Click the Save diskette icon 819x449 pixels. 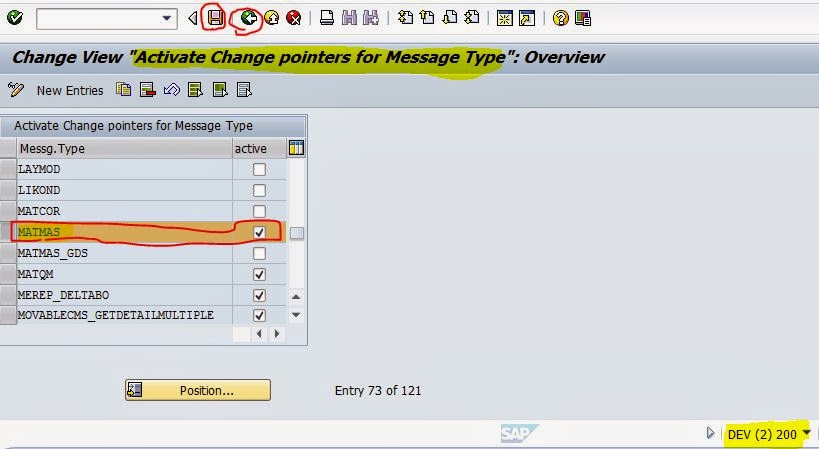click(x=215, y=18)
